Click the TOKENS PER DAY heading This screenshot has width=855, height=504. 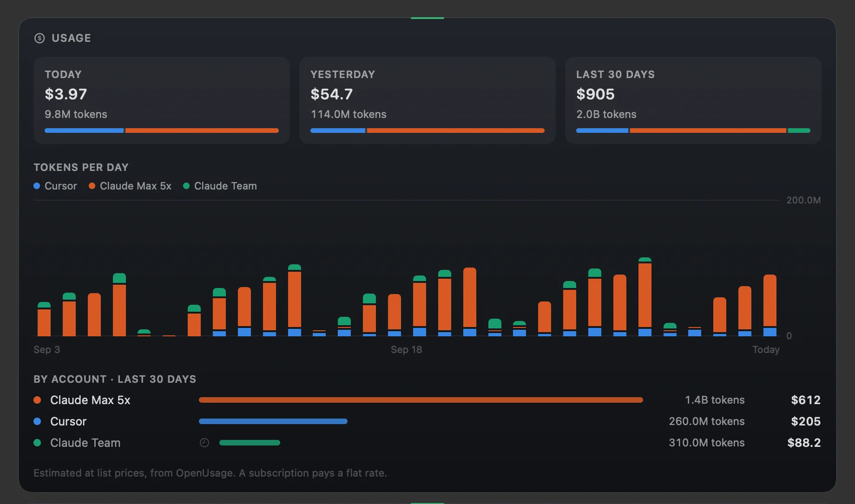(x=81, y=167)
